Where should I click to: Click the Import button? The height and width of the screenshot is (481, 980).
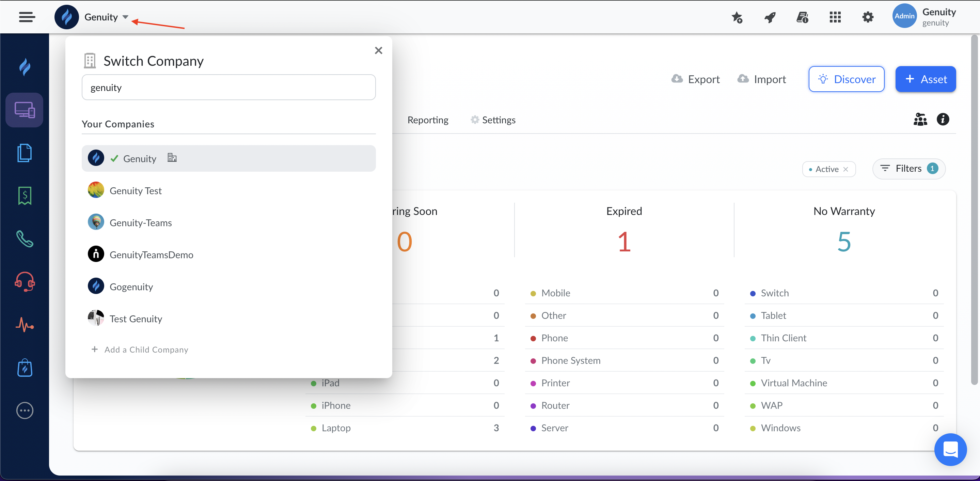coord(762,79)
